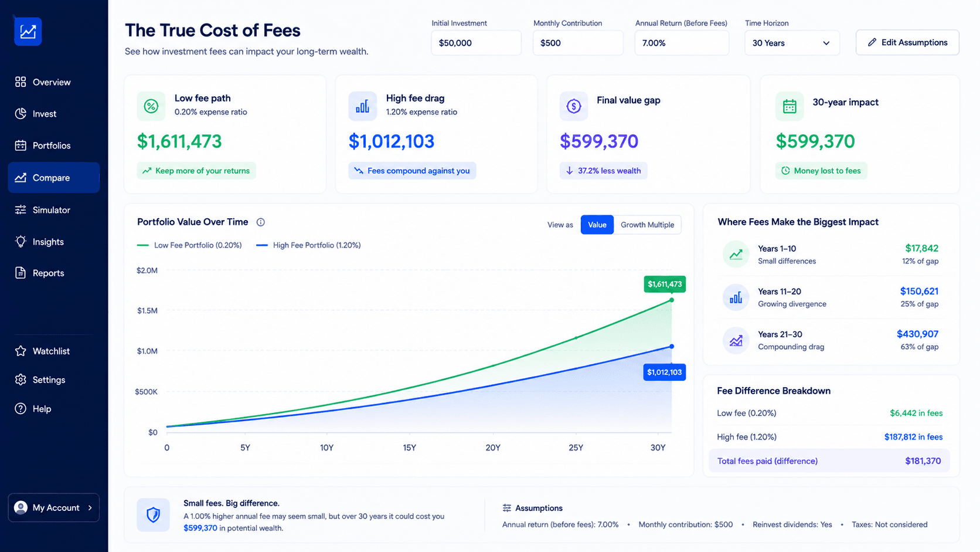Click the Overview grid icon
The width and height of the screenshot is (980, 552).
point(21,82)
